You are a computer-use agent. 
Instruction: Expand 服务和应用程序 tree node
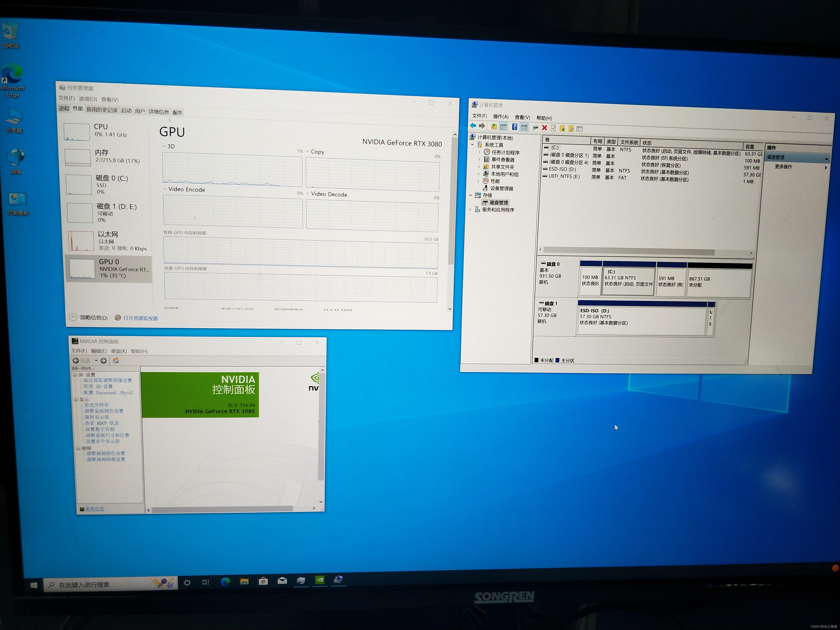(x=470, y=209)
